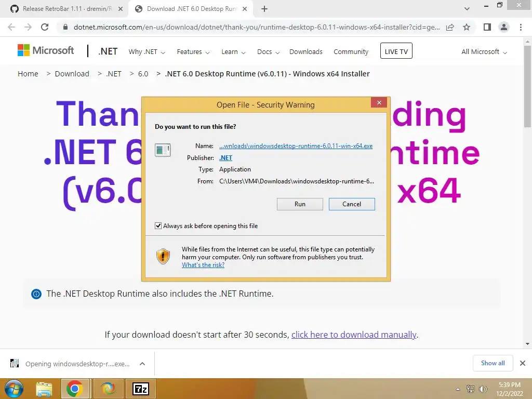The image size is (532, 399).
Task: Click the 6.0 breadcrumb
Action: click(x=143, y=74)
